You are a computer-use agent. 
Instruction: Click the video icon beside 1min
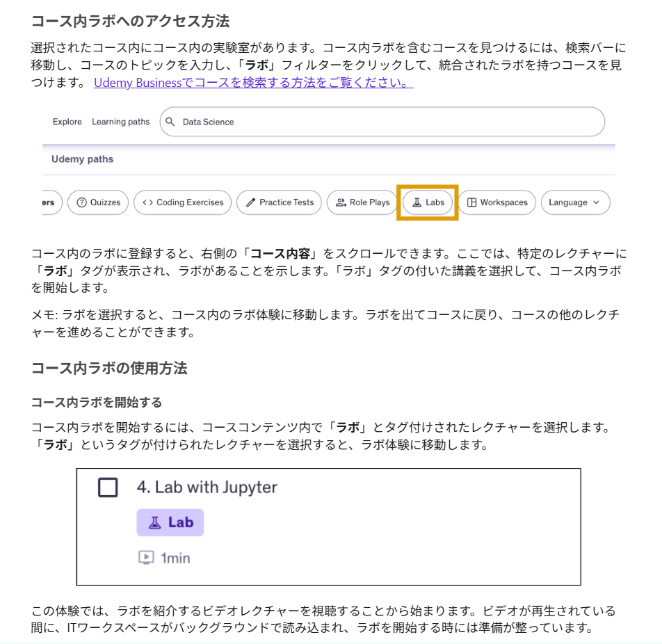[x=145, y=558]
